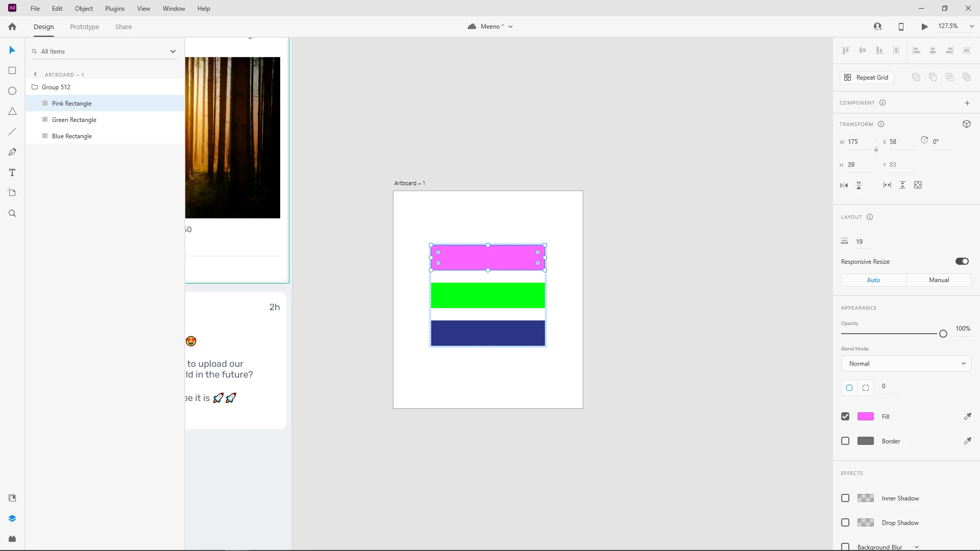Open the Plugins menu
This screenshot has width=980, height=551.
[x=114, y=9]
